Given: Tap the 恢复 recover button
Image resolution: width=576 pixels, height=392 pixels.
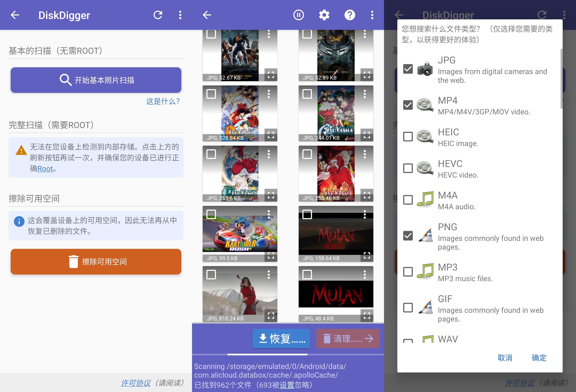Looking at the screenshot, I should point(281,339).
